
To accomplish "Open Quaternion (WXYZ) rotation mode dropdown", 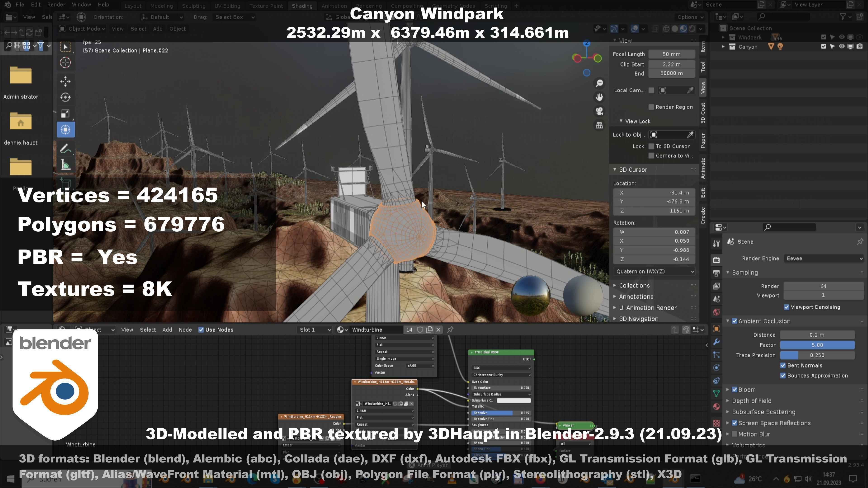I will click(654, 271).
